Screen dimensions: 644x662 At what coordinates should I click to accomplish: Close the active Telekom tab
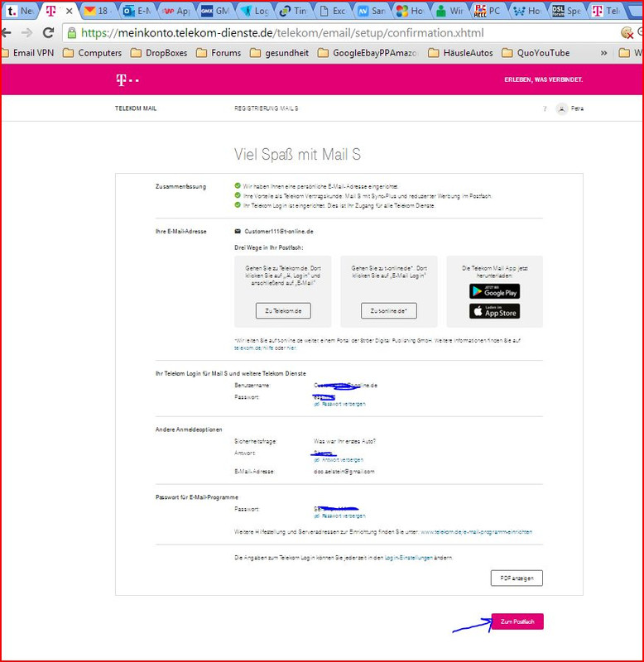(x=70, y=11)
